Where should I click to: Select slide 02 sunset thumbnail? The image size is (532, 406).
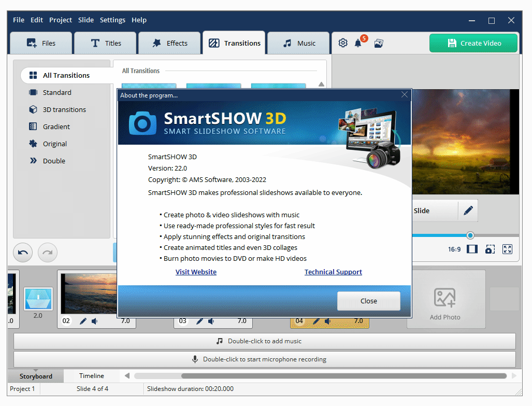[89, 293]
